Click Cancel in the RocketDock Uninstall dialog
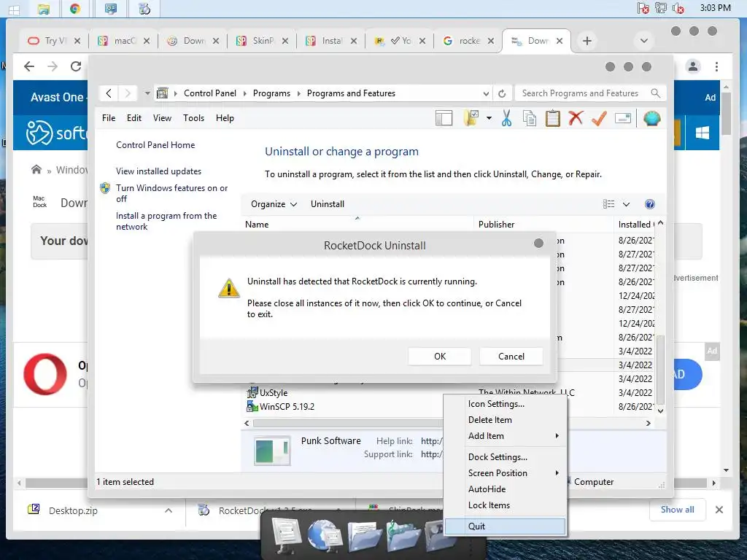This screenshot has width=747, height=560. pos(511,356)
